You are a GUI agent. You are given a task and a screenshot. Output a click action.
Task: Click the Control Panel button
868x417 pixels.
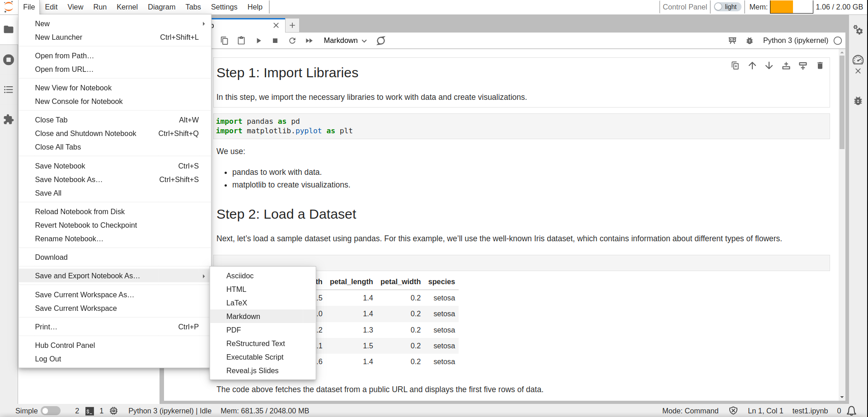coord(685,7)
